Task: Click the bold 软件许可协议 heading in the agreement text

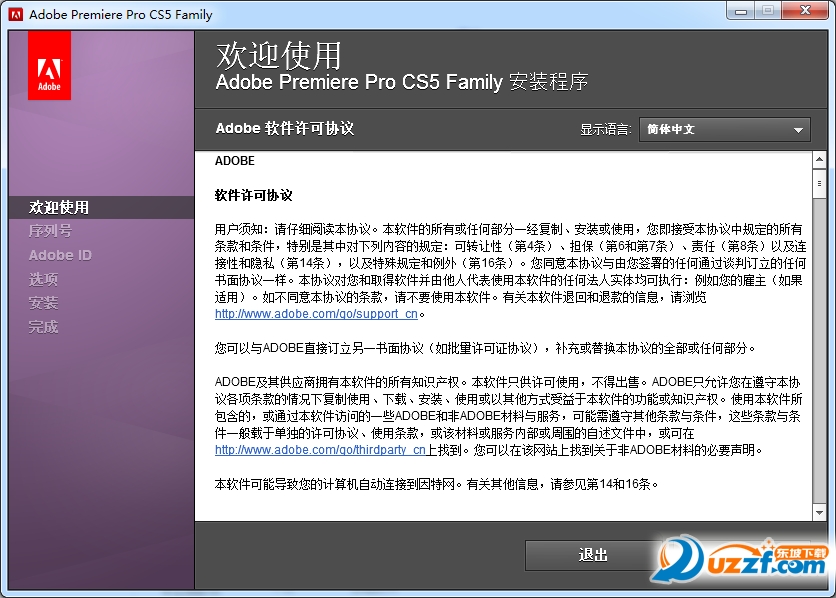Action: pyautogui.click(x=253, y=196)
